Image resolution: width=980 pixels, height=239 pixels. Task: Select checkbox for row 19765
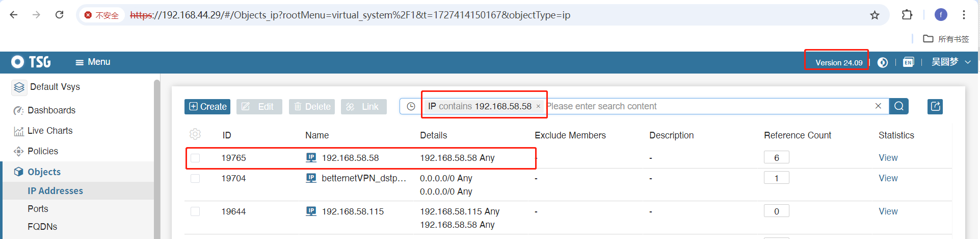[x=195, y=158]
